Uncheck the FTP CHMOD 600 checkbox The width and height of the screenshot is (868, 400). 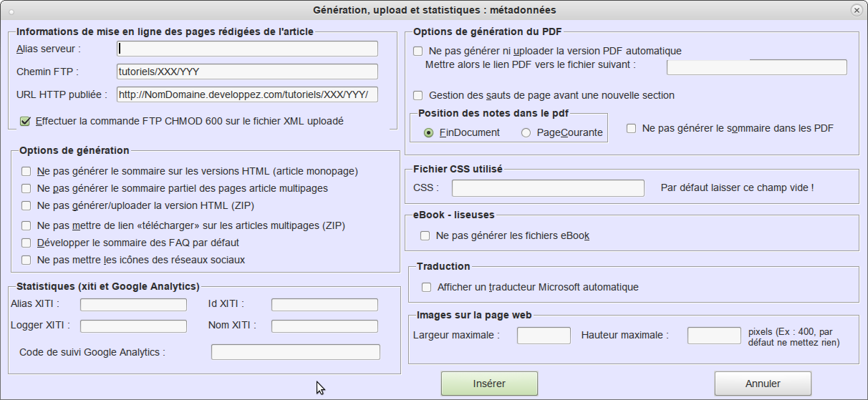coord(26,122)
